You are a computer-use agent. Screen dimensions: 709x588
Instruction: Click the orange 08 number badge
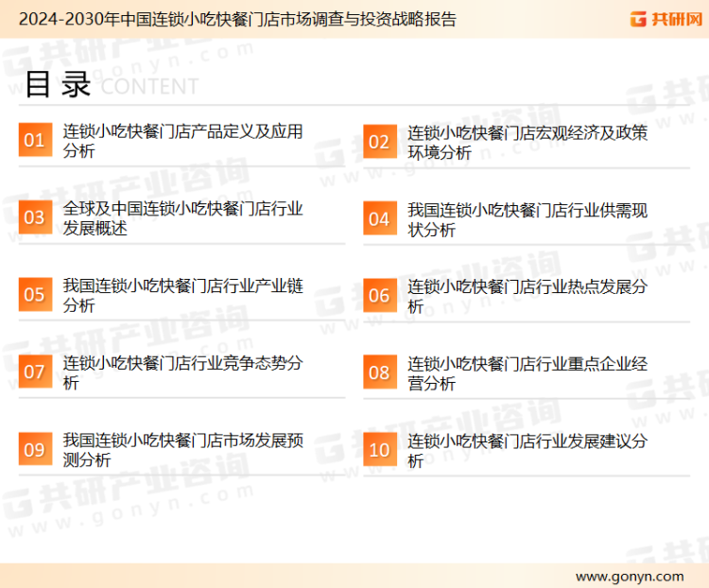pos(380,372)
